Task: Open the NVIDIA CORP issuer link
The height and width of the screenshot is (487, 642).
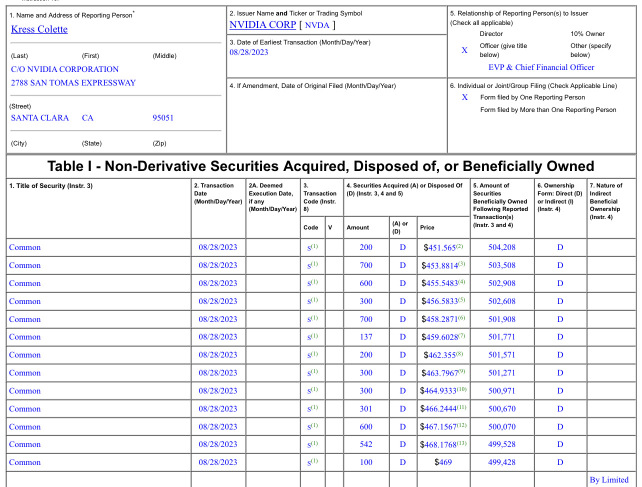Action: [262, 25]
